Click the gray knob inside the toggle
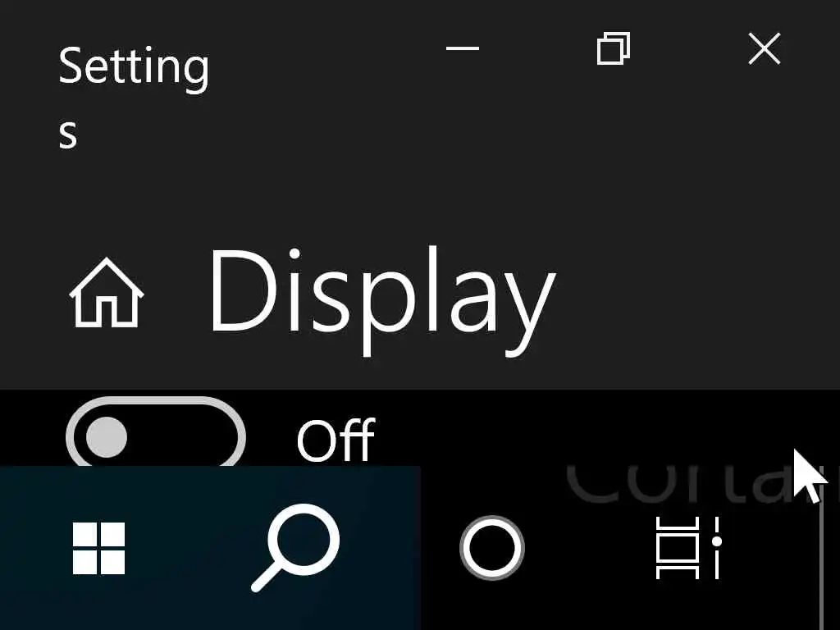Image resolution: width=840 pixels, height=630 pixels. [106, 437]
